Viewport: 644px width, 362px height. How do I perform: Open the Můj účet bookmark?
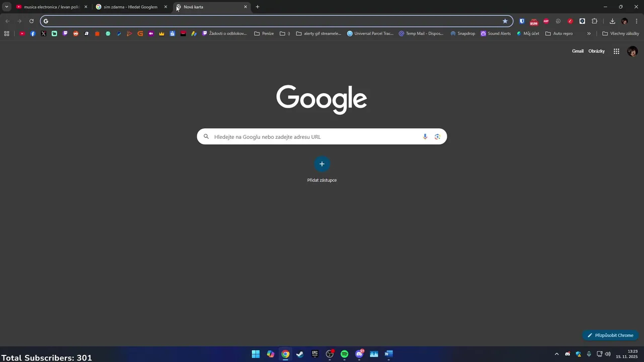(x=528, y=34)
